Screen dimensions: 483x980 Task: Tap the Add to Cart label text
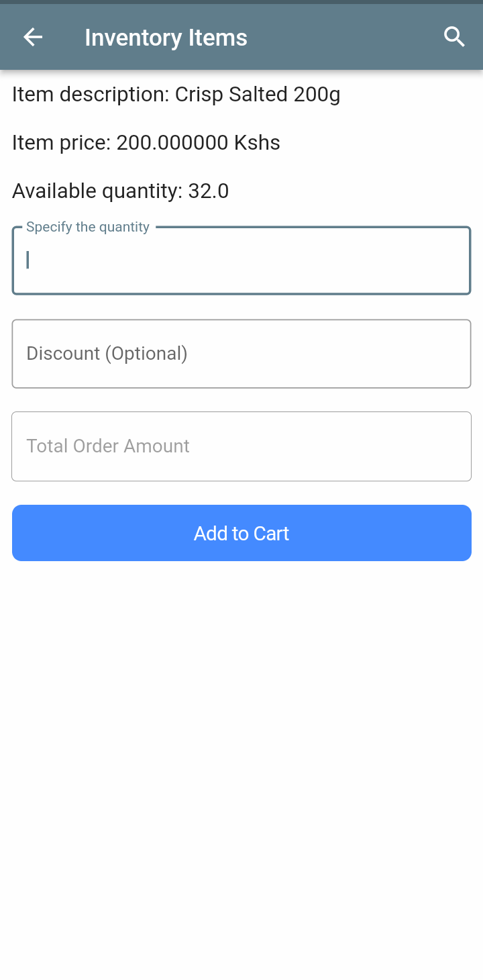pyautogui.click(x=241, y=534)
